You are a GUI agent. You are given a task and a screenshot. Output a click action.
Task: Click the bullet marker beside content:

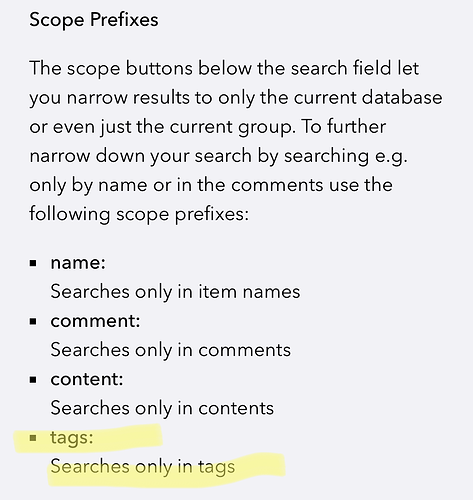[33, 380]
